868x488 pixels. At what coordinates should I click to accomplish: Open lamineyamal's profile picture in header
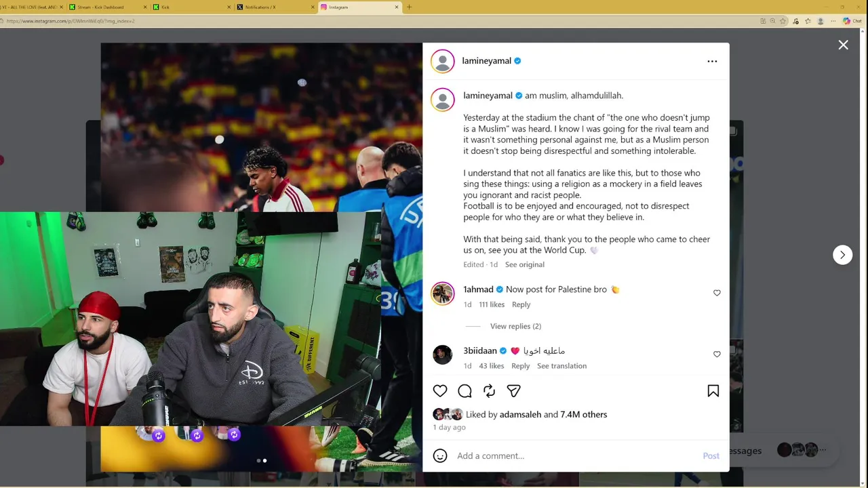(443, 61)
